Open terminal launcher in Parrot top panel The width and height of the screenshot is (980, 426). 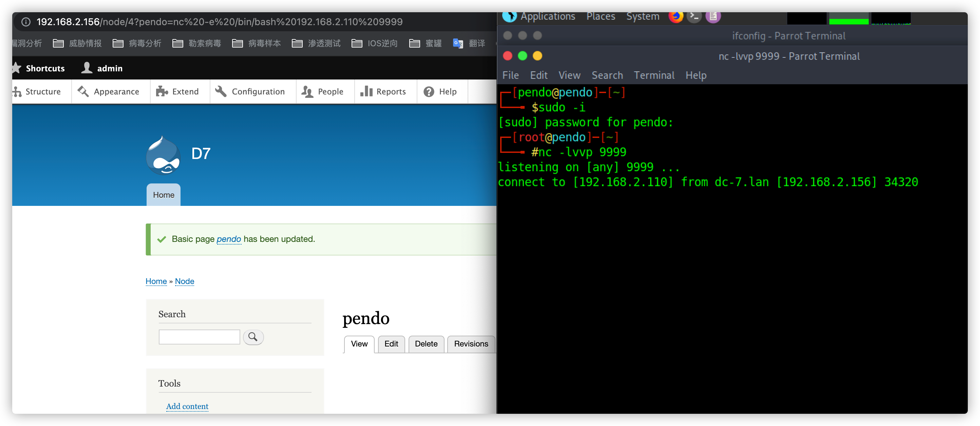694,17
